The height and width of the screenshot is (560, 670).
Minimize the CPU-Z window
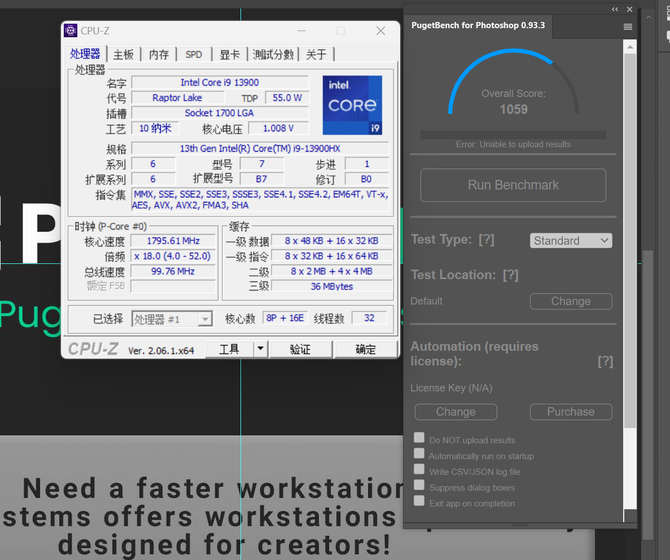pos(302,31)
